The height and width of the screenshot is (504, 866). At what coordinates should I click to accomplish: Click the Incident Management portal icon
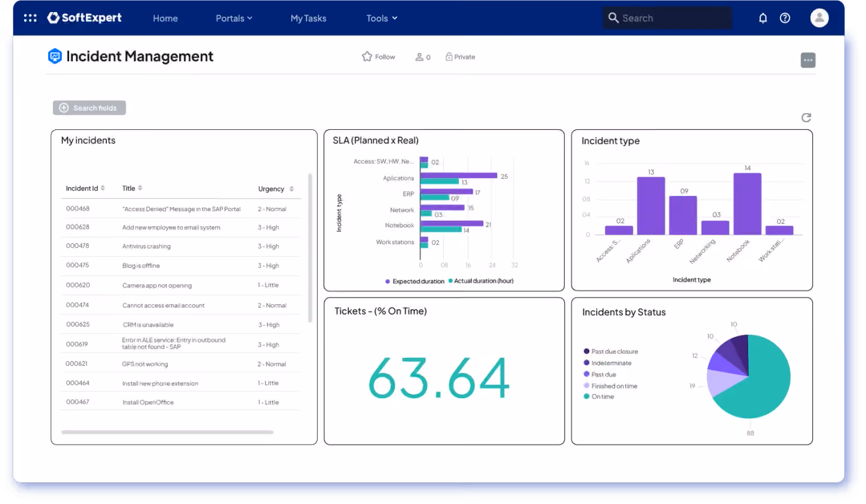tap(55, 57)
